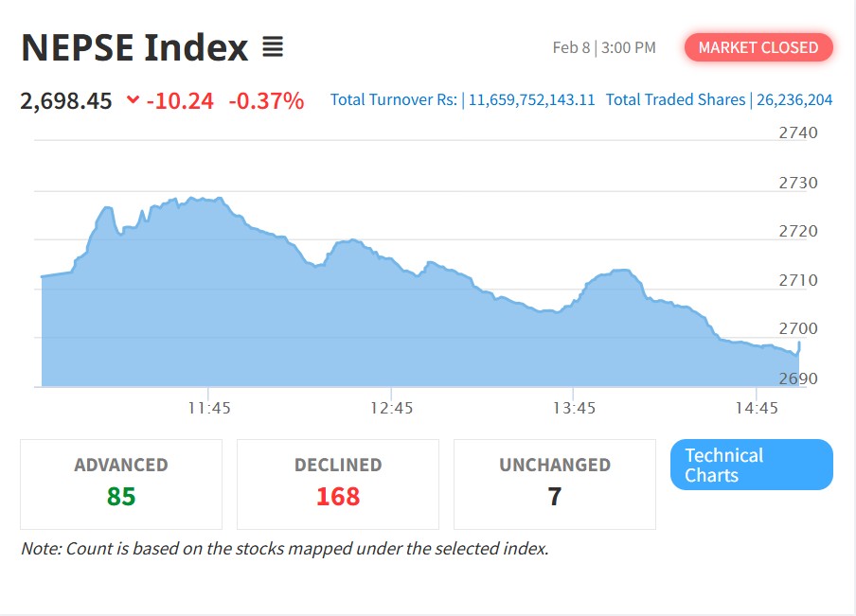Click the 14:45 time axis label
Viewport: 856px width, 616px height.
tap(756, 408)
